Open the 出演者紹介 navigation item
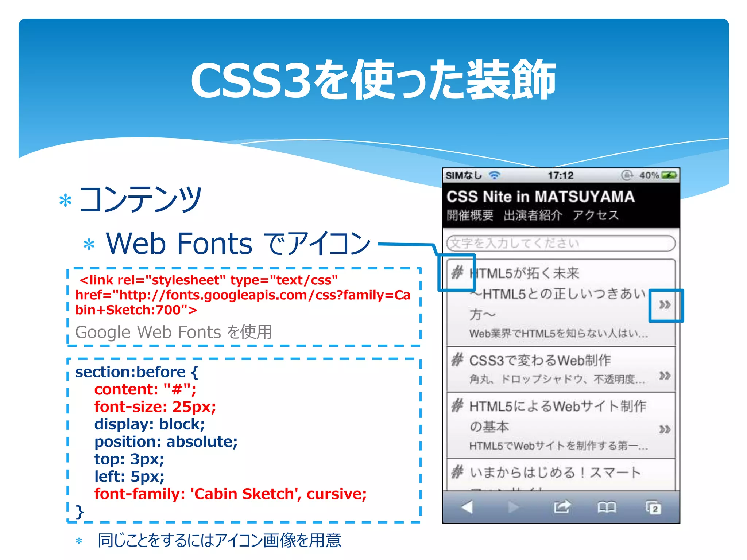 [533, 215]
